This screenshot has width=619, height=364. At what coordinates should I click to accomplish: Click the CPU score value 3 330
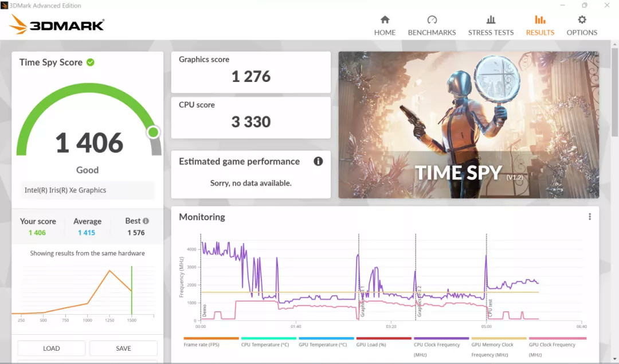251,122
